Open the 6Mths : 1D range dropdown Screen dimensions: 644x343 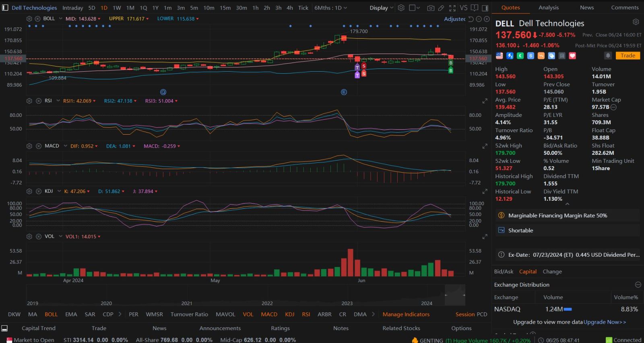pyautogui.click(x=330, y=8)
